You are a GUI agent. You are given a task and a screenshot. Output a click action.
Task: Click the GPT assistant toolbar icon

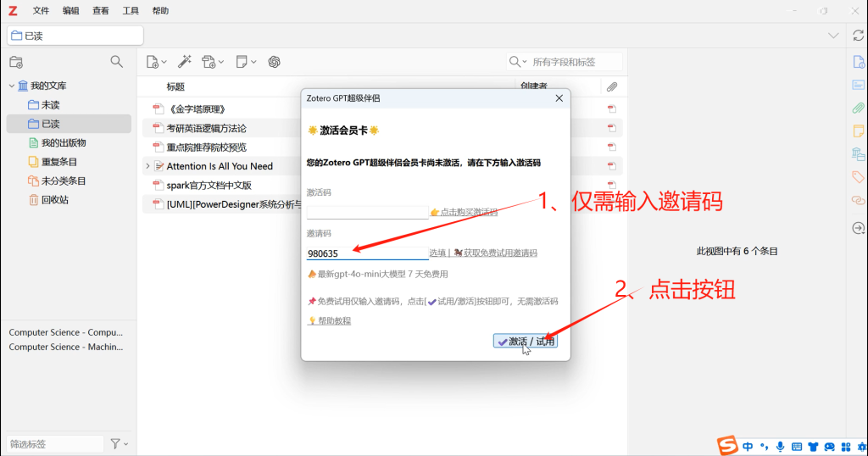[274, 62]
